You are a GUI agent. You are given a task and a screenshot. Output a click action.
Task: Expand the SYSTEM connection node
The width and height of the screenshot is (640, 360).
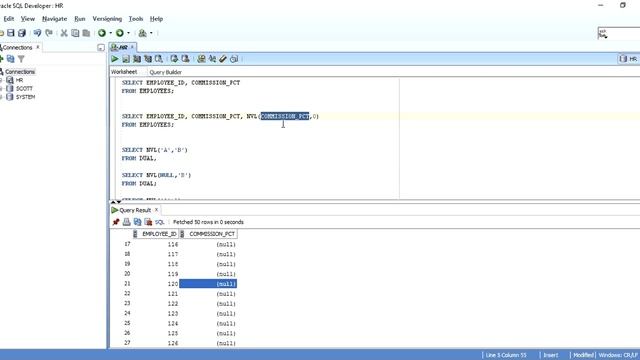point(1,97)
